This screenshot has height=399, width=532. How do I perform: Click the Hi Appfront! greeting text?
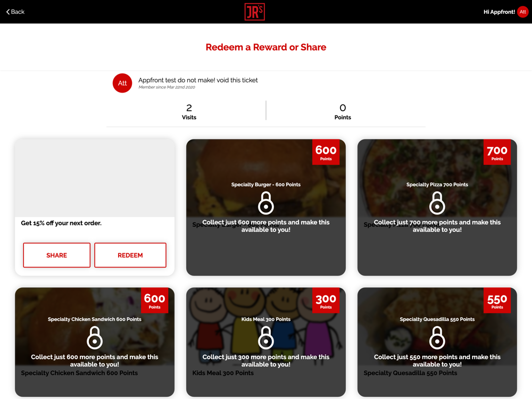pos(499,12)
